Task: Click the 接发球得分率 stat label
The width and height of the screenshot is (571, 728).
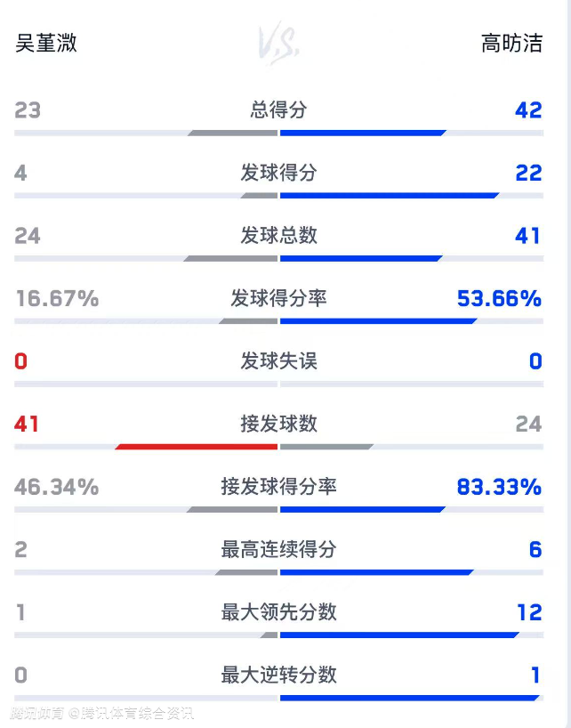Action: (278, 487)
